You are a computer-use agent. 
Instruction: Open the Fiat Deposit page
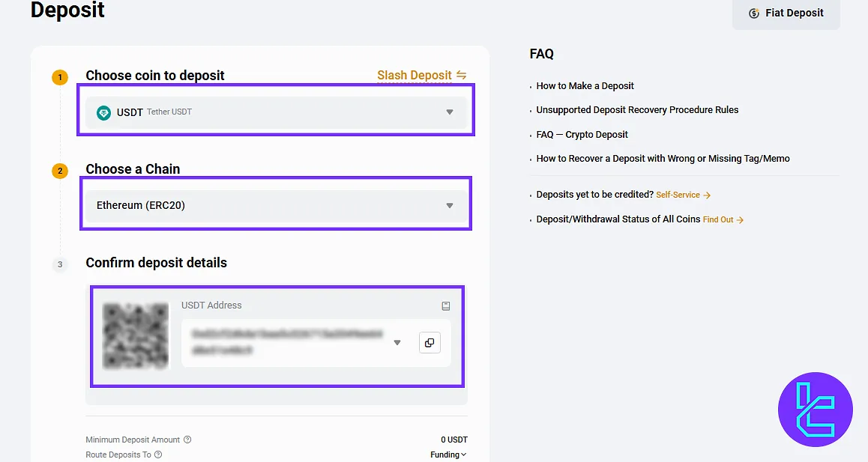click(786, 13)
